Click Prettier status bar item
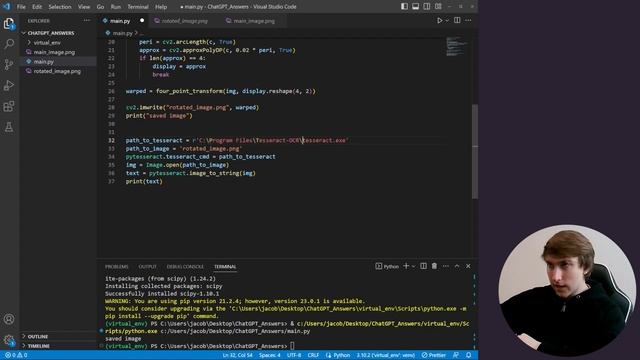 click(x=434, y=355)
